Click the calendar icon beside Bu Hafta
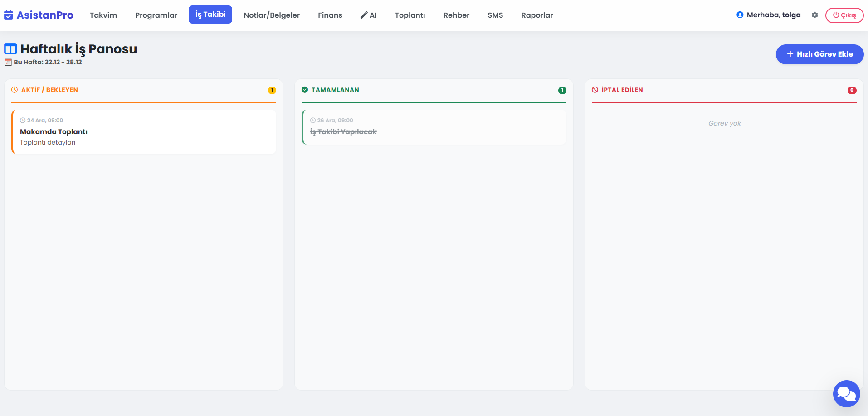 (x=8, y=63)
